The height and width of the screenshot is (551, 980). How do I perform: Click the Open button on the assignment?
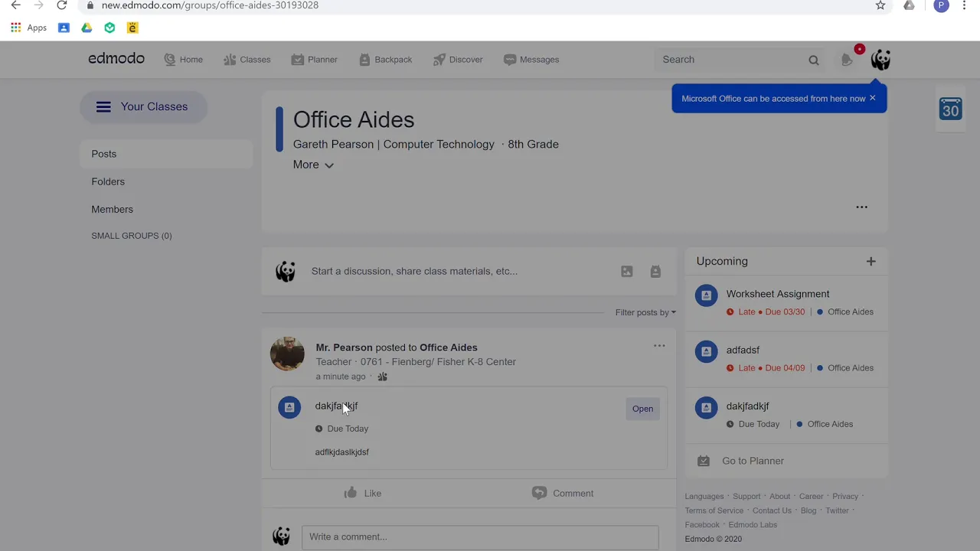(x=643, y=409)
